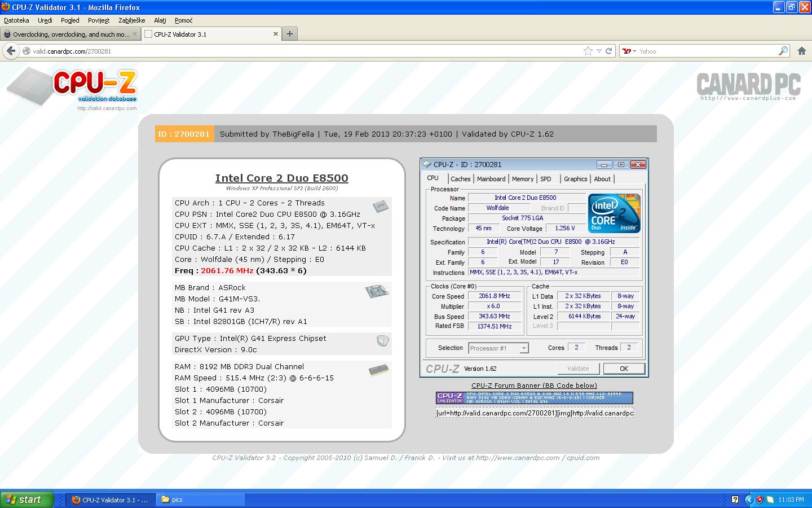This screenshot has height=508, width=812.
Task: Click the CPU-Z Forum Banner link
Action: [x=534, y=386]
